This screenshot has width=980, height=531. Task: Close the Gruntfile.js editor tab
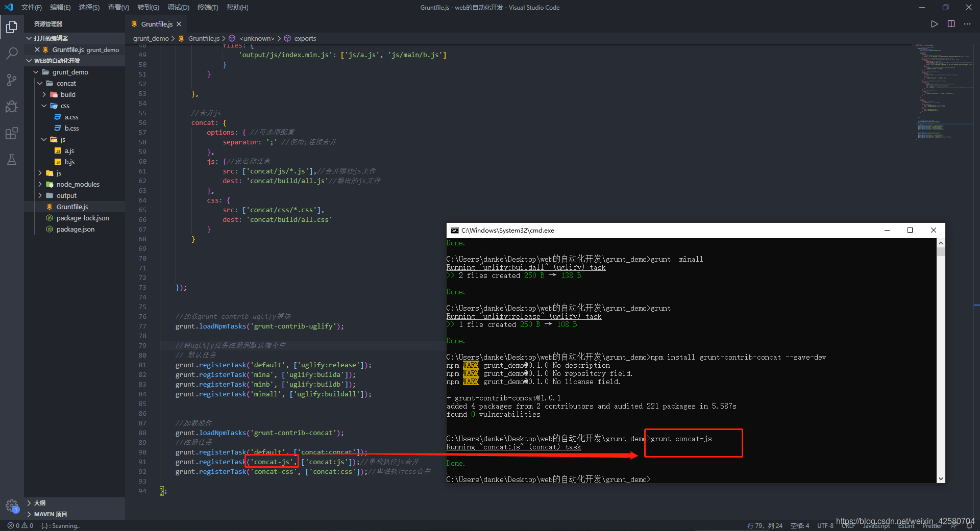click(179, 24)
